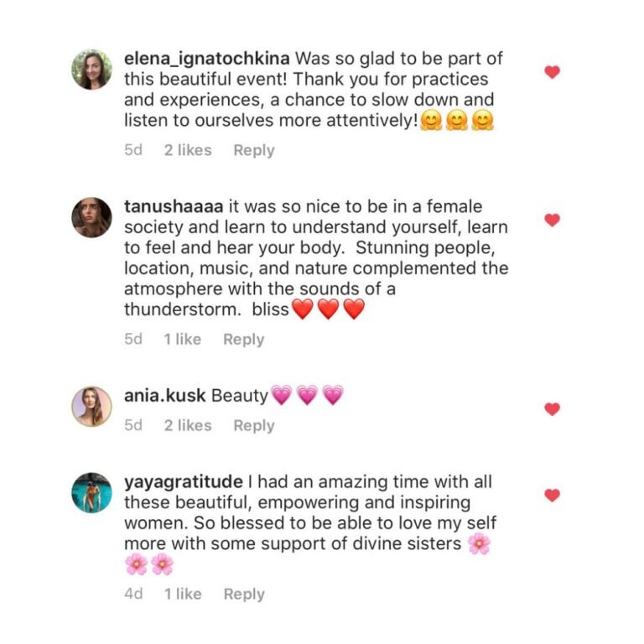Reply to yayagratitude's comment

click(243, 594)
